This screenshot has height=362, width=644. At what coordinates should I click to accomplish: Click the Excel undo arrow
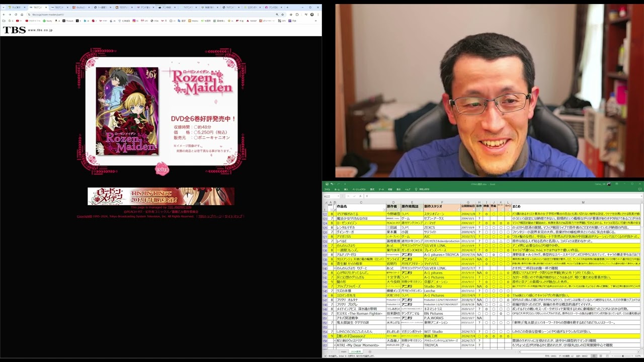332,184
